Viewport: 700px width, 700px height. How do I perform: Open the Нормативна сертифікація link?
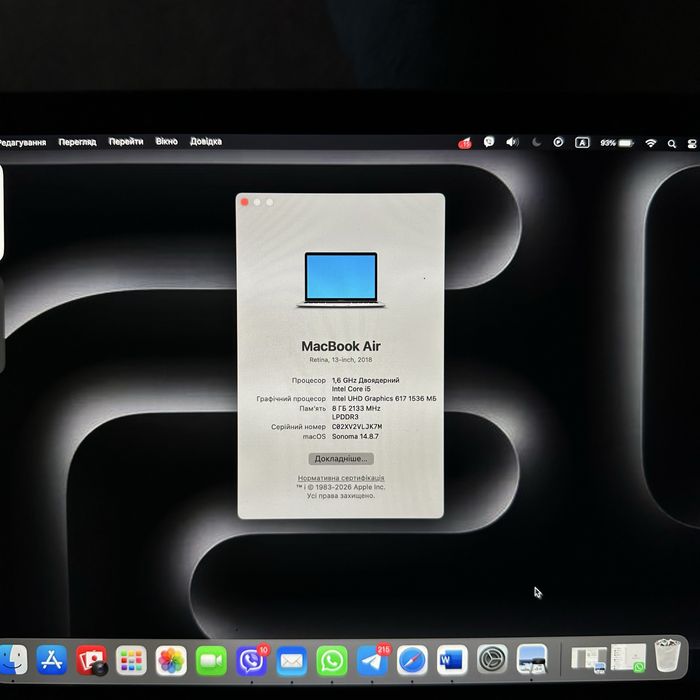coord(341,478)
